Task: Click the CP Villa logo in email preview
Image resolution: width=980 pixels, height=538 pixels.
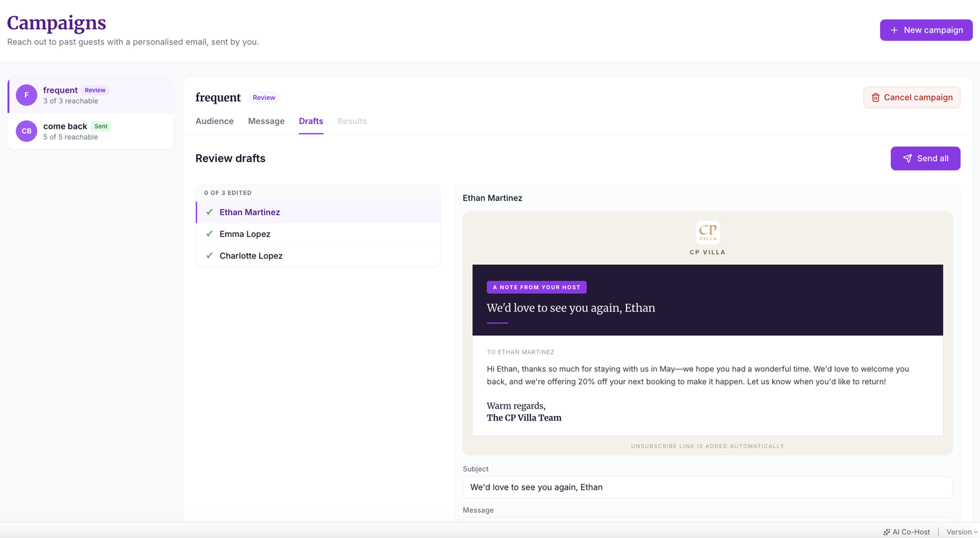Action: pyautogui.click(x=708, y=232)
